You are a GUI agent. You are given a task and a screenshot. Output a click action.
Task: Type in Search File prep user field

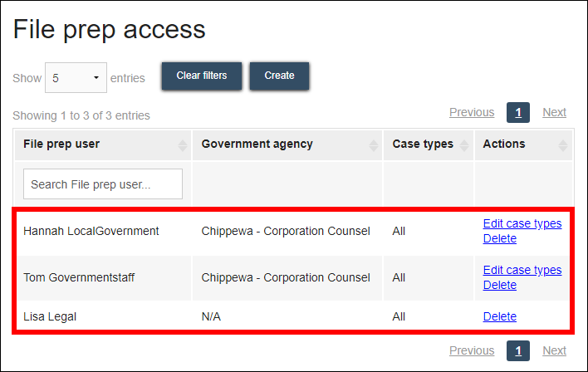(103, 184)
